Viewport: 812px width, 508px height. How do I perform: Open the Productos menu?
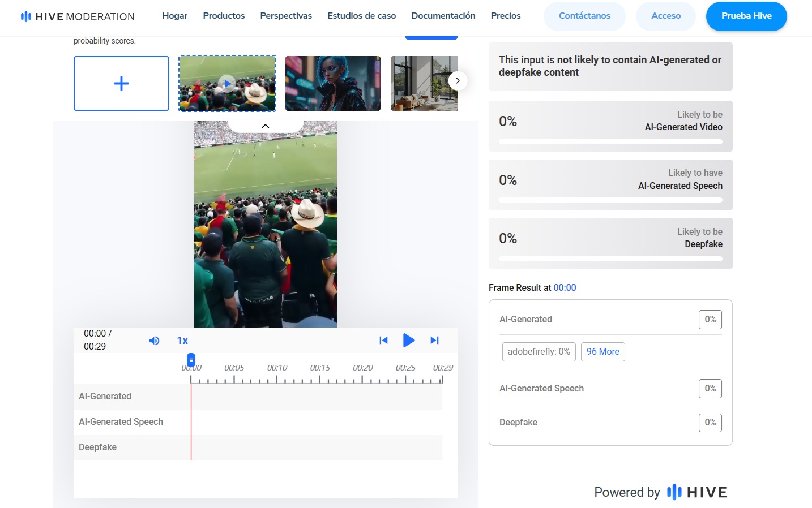(x=224, y=16)
